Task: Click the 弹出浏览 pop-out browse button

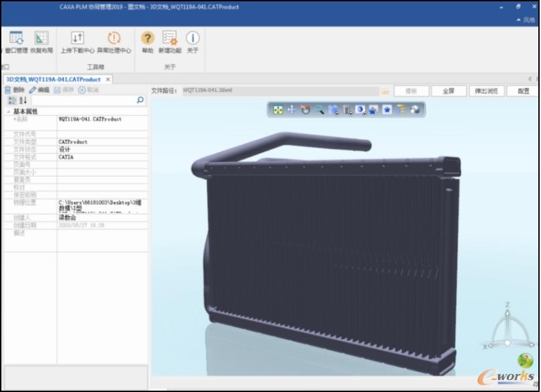Action: (x=486, y=91)
